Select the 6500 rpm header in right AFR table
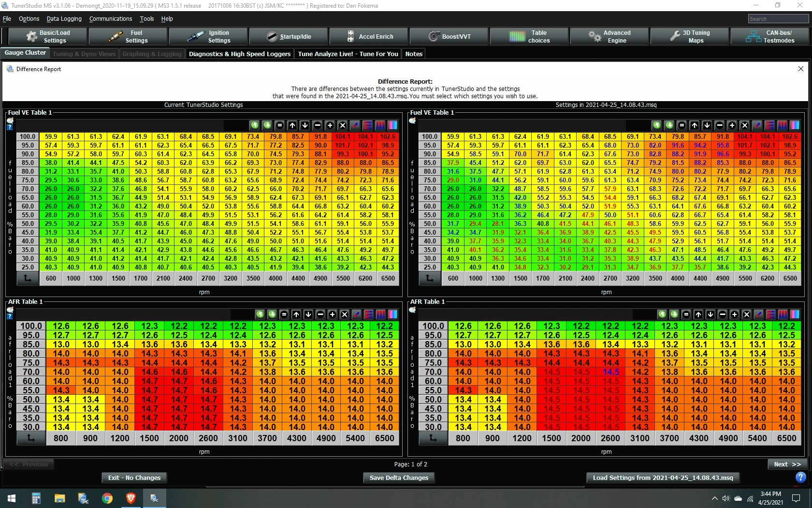 (787, 438)
